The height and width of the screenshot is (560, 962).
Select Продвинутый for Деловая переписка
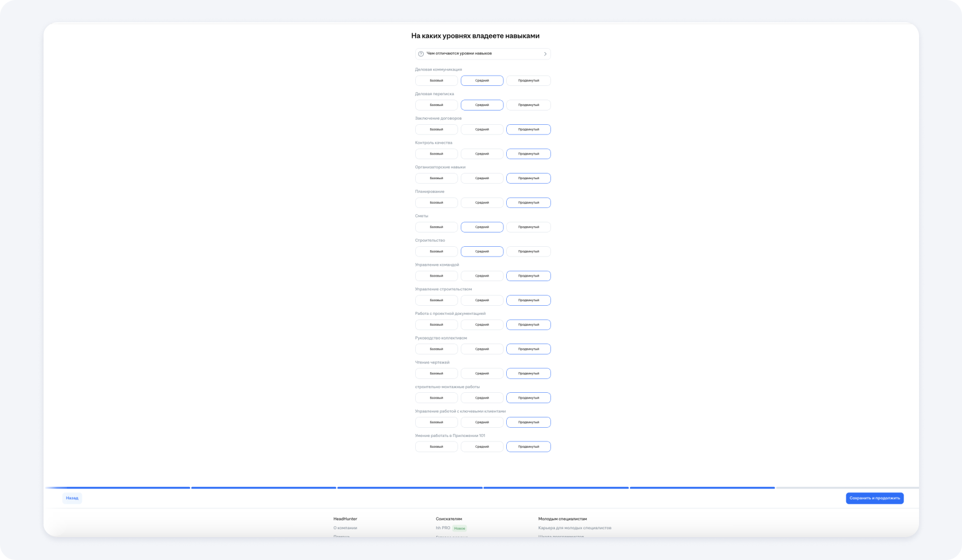tap(528, 105)
